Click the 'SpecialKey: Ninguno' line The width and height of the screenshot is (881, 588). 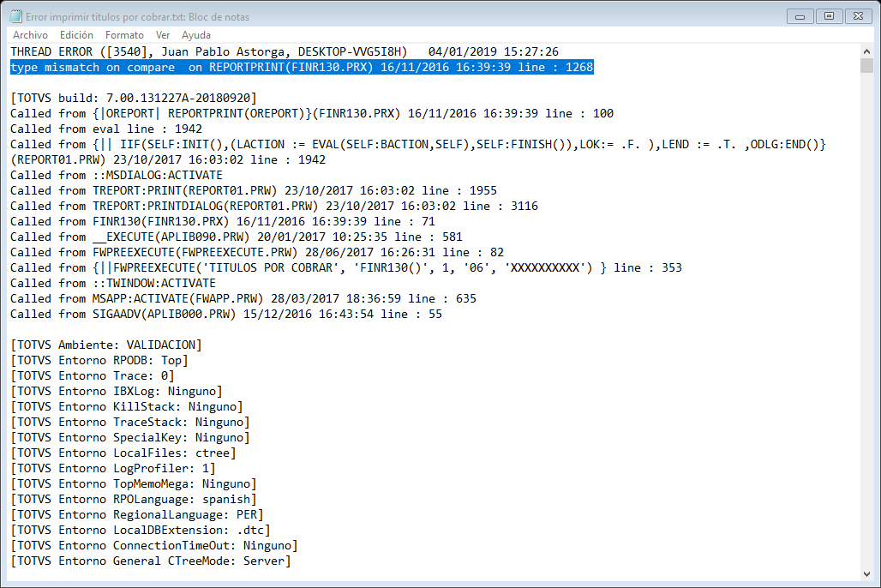(x=130, y=437)
